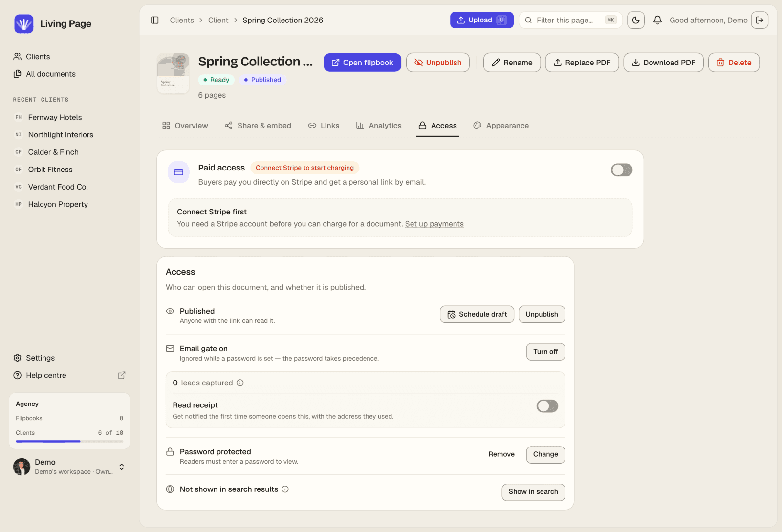This screenshot has height=532, width=782.
Task: Click the Schedule draft button
Action: coord(477,315)
